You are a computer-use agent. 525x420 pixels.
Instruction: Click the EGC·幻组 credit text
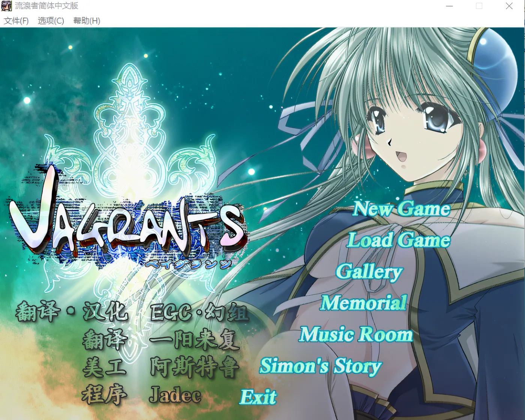(x=199, y=312)
